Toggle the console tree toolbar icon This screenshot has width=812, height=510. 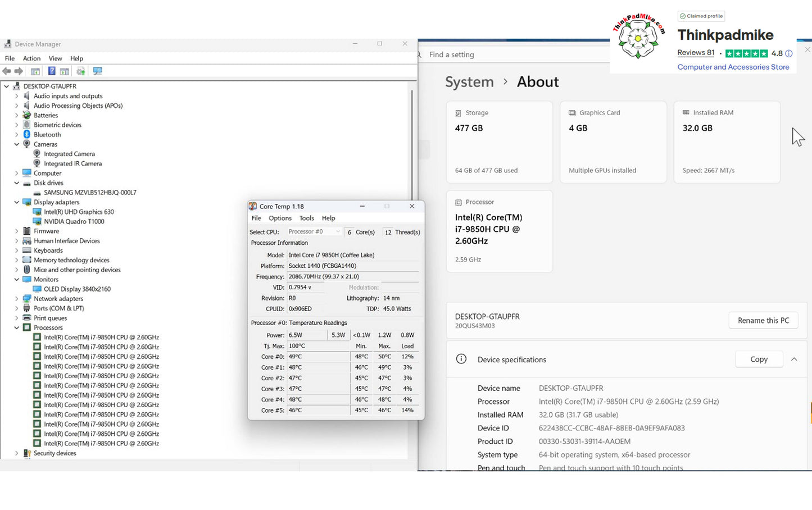coord(35,71)
